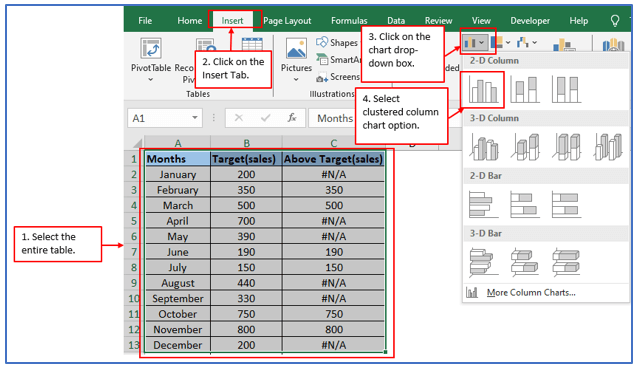
Task: Switch to the Insert tab
Action: [232, 20]
